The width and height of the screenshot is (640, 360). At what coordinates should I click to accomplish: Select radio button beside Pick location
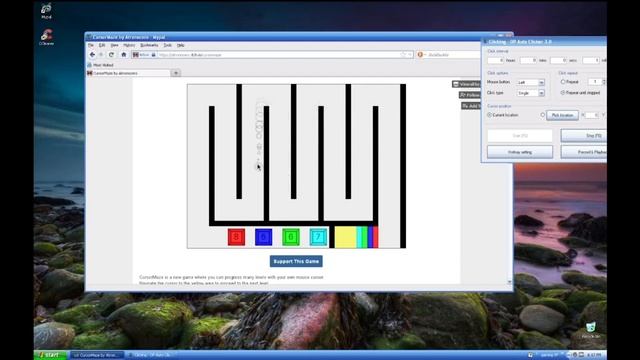click(x=542, y=115)
